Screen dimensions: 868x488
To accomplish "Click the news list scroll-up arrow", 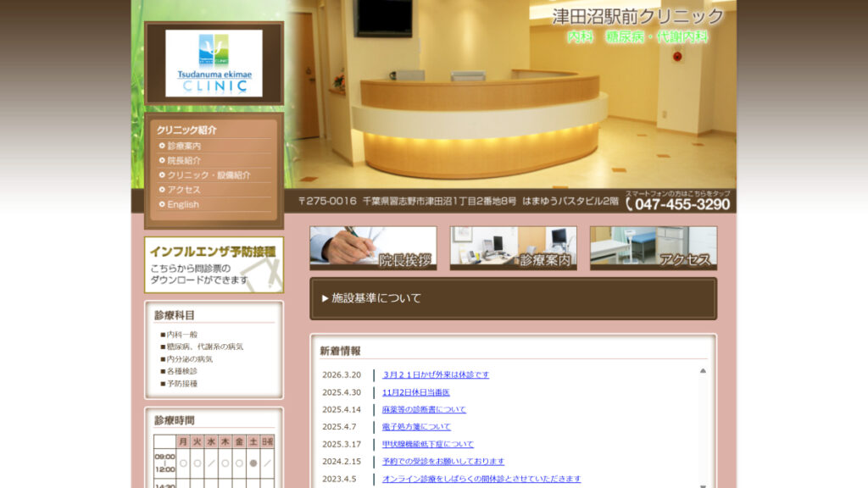I will click(x=703, y=371).
